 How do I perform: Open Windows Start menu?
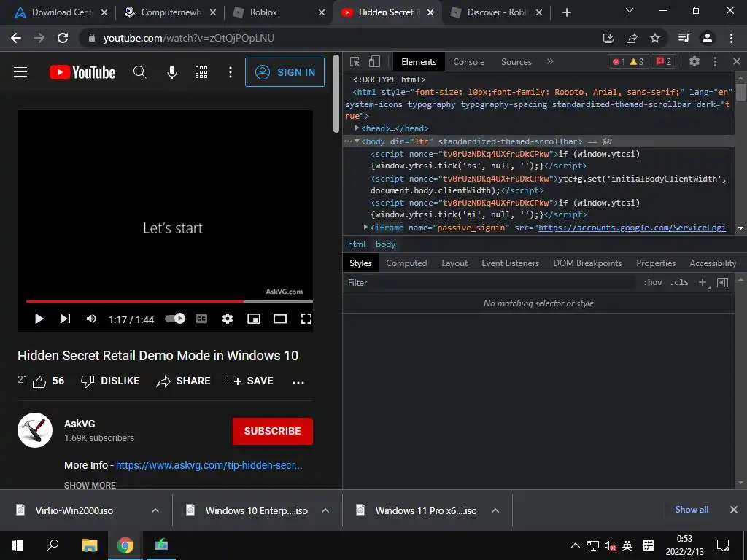[18, 545]
